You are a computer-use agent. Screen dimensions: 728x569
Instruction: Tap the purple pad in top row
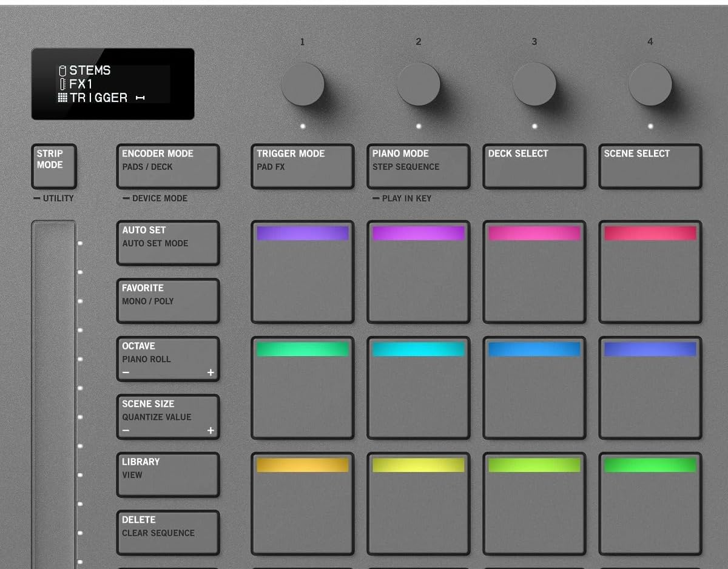(x=302, y=272)
